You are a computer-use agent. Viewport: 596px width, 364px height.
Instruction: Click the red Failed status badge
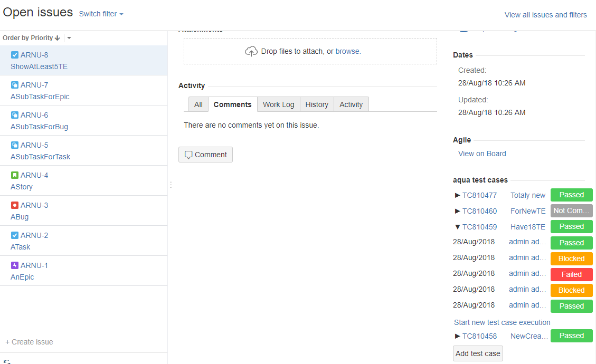(571, 274)
